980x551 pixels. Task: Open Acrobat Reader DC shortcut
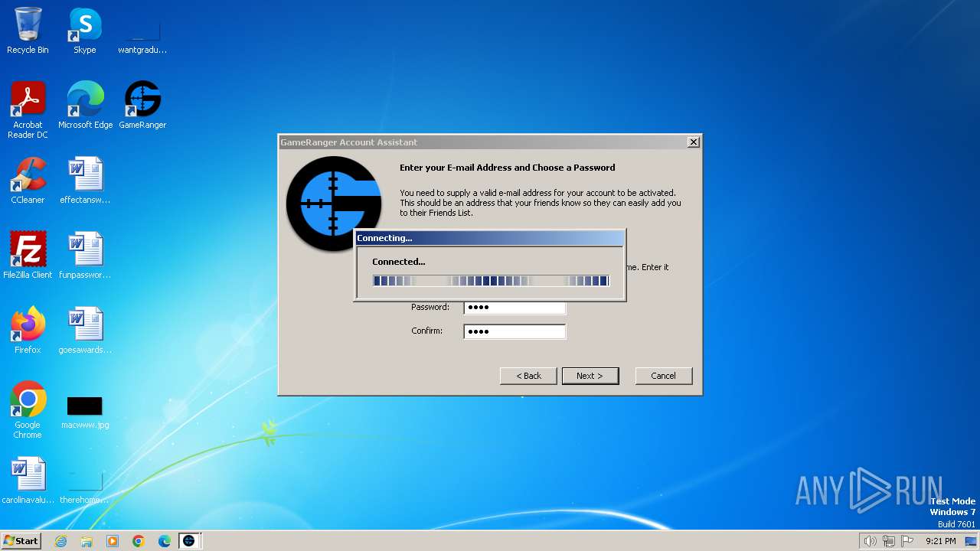tap(28, 109)
